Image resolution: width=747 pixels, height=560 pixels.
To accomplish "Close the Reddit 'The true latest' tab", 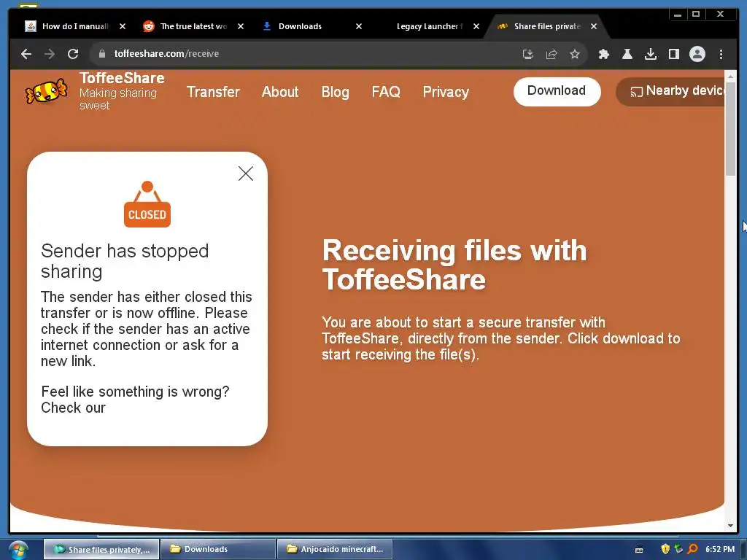I will [241, 26].
